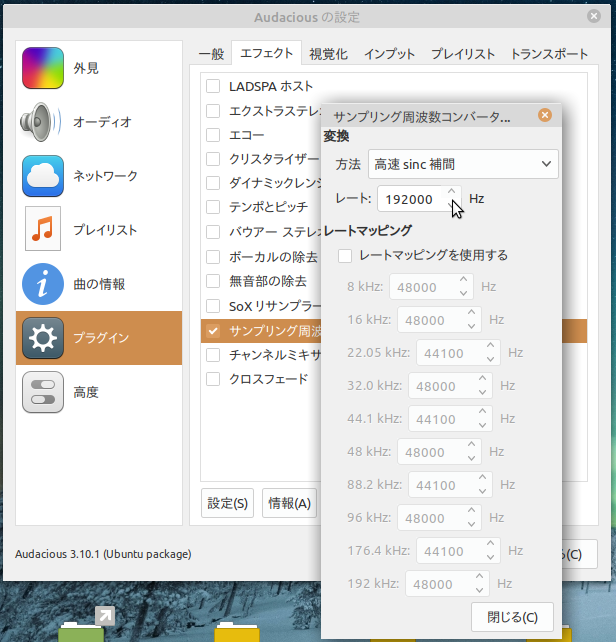616x642 pixels.
Task: Open the プレイリスト plugin tab
Action: 463,54
